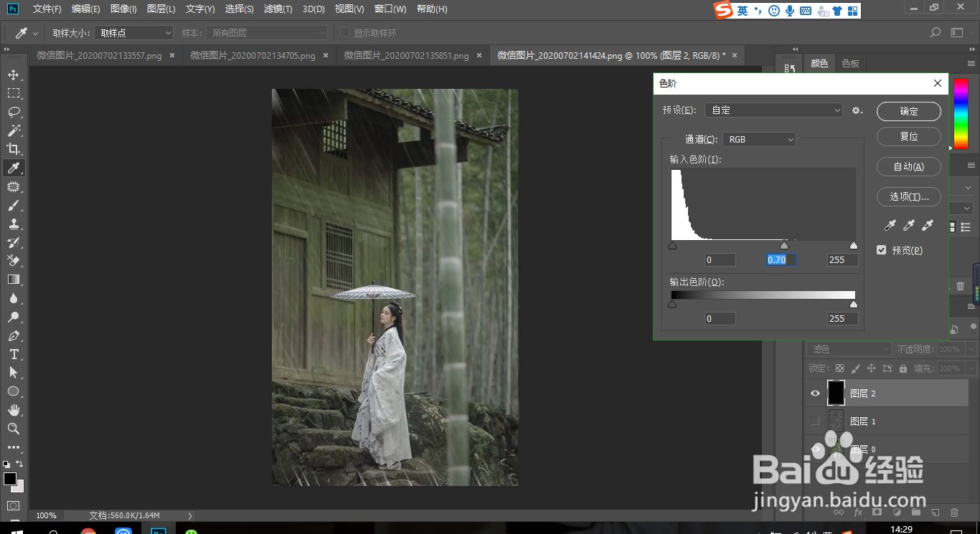Select the Eraser tool
The image size is (980, 534).
click(13, 261)
